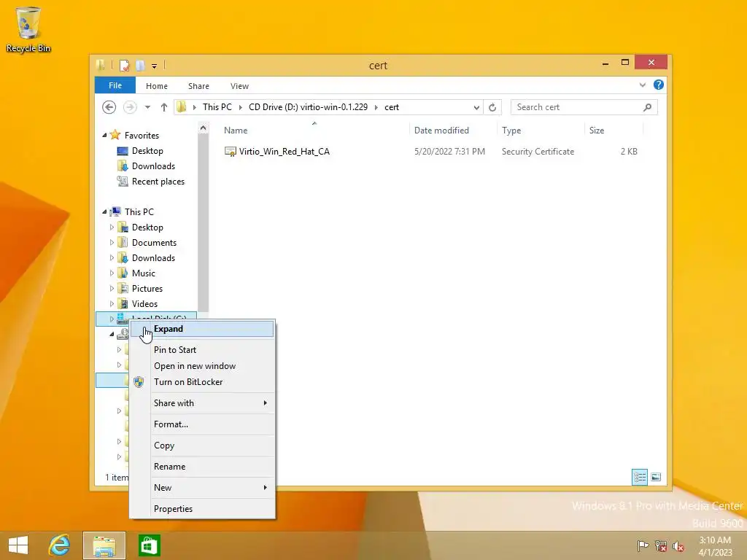Image resolution: width=747 pixels, height=560 pixels.
Task: Choose Expand from the context menu
Action: point(203,329)
